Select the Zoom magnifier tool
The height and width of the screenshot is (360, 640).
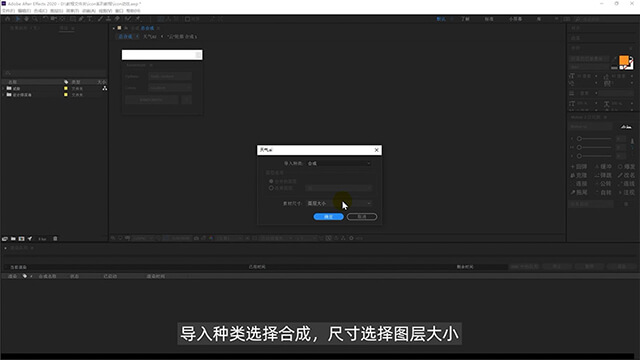[36, 19]
